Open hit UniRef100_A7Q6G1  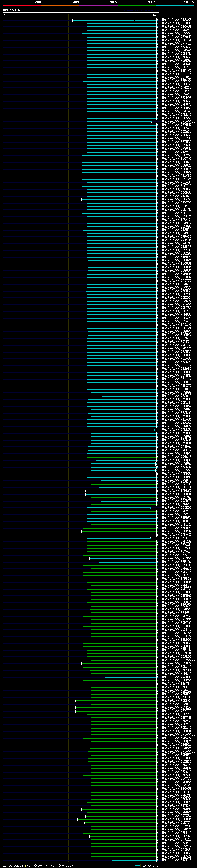[x=176, y=57]
